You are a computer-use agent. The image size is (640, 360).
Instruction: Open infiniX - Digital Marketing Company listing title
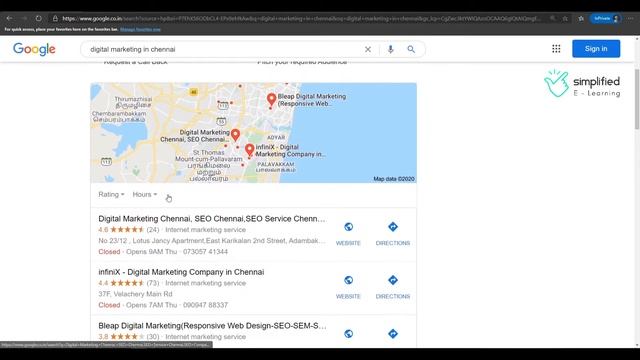tap(181, 272)
